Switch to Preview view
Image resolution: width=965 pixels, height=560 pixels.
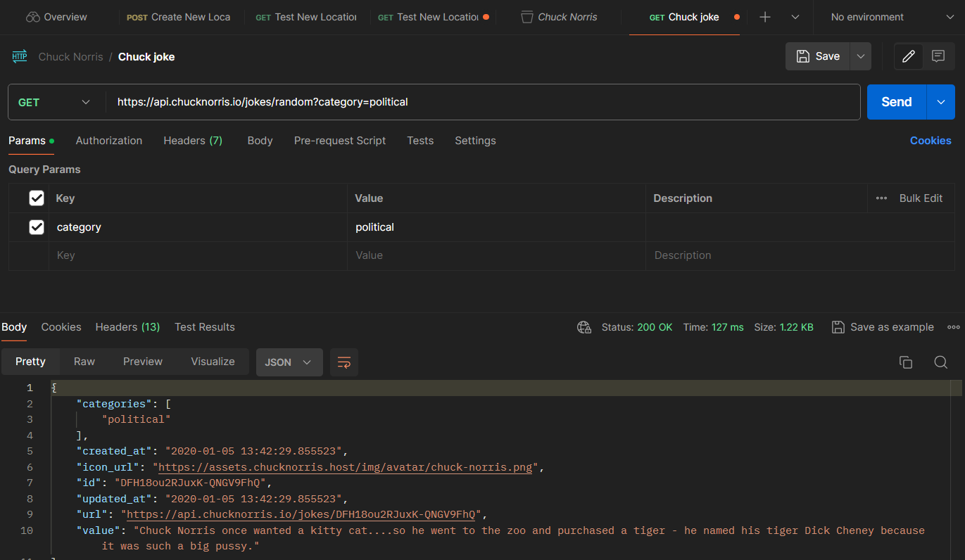pyautogui.click(x=143, y=362)
